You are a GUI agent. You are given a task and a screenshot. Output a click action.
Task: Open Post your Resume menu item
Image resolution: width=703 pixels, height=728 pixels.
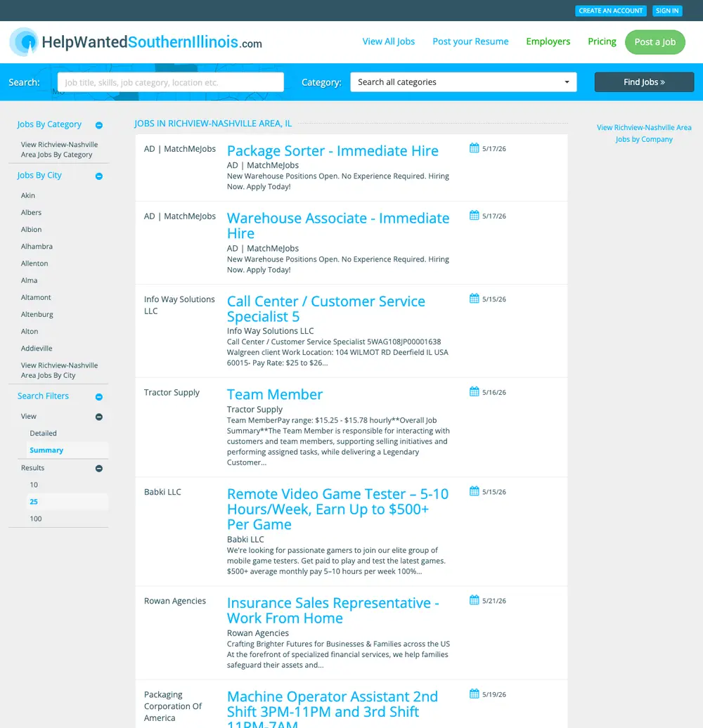coord(470,41)
